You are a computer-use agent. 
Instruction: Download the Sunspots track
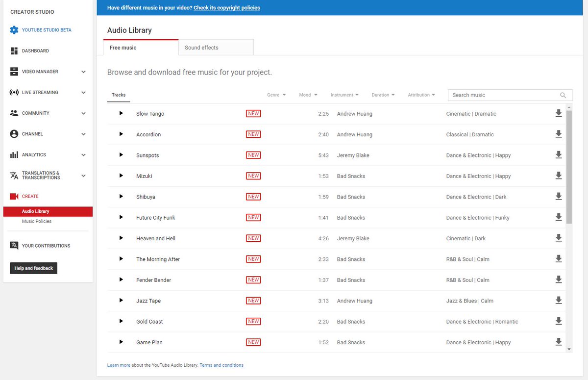point(558,155)
